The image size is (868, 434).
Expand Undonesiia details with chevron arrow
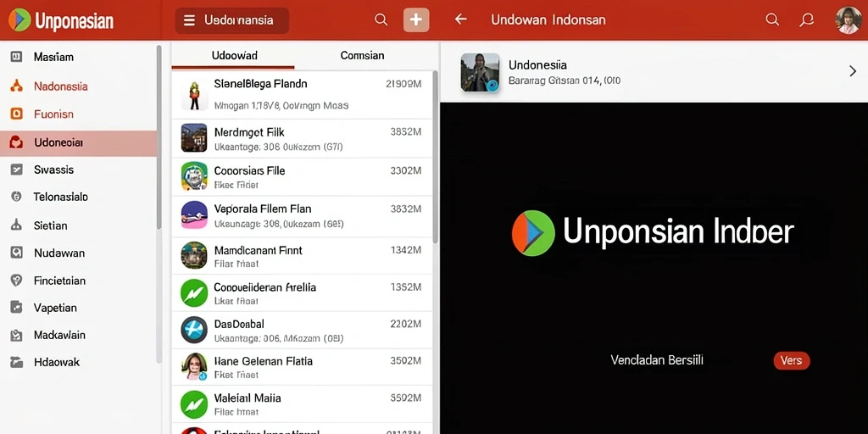pyautogui.click(x=853, y=71)
